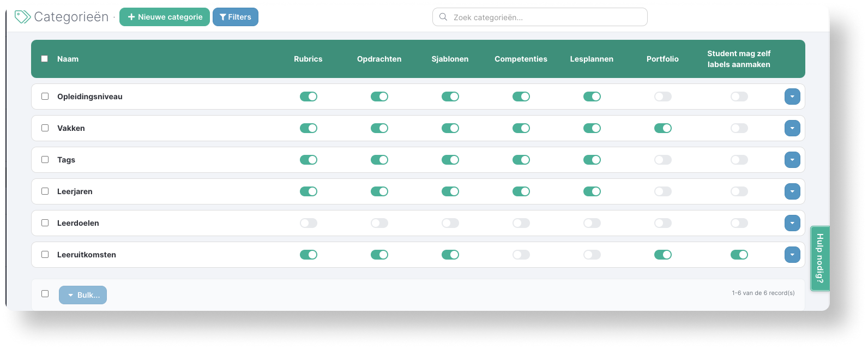Click the Tags category name
This screenshot has height=349, width=868.
click(66, 160)
